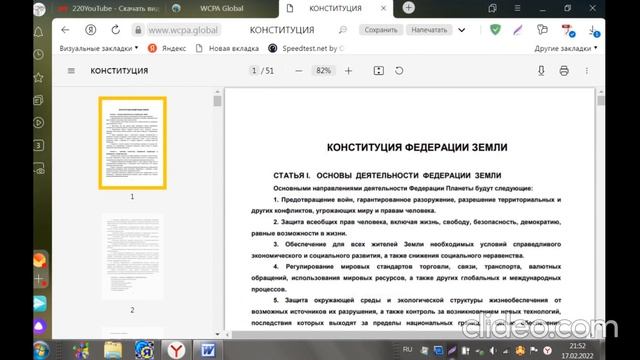
Task: Open the File Explorer folder in the taskbar
Action: coord(113,350)
